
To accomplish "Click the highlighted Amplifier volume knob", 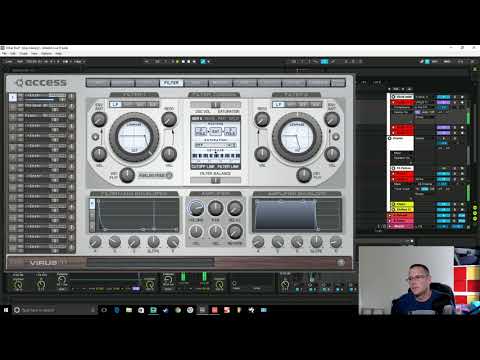I will point(196,208).
